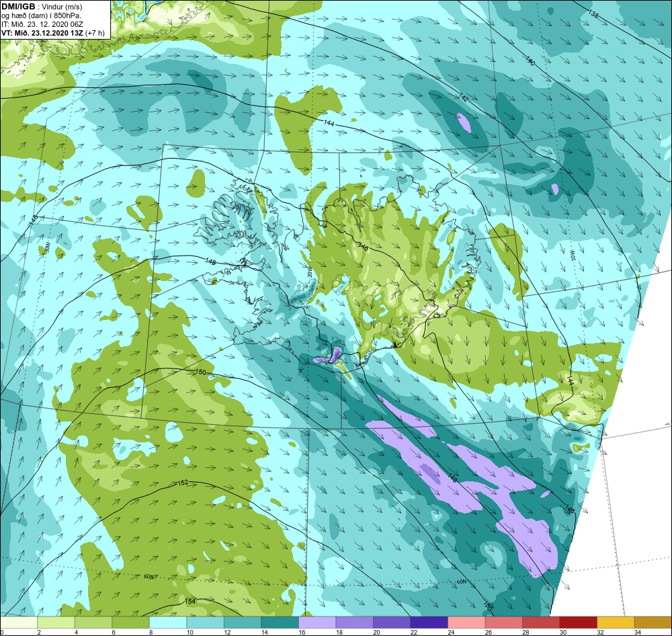This screenshot has height=636, width=672.
Task: Click the legend scale value '16'
Action: click(302, 632)
